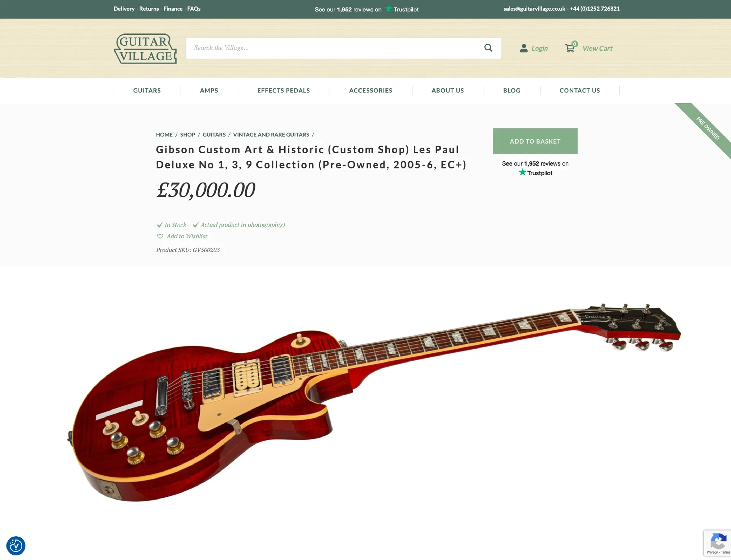Open Vintage and Rare Guitars breadcrumb
The height and width of the screenshot is (560, 731).
point(271,135)
